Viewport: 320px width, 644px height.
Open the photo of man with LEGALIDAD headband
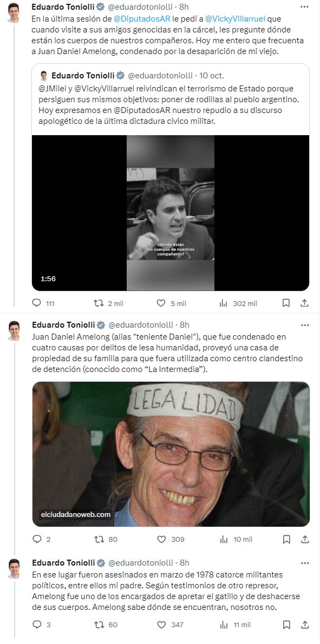coord(171,454)
